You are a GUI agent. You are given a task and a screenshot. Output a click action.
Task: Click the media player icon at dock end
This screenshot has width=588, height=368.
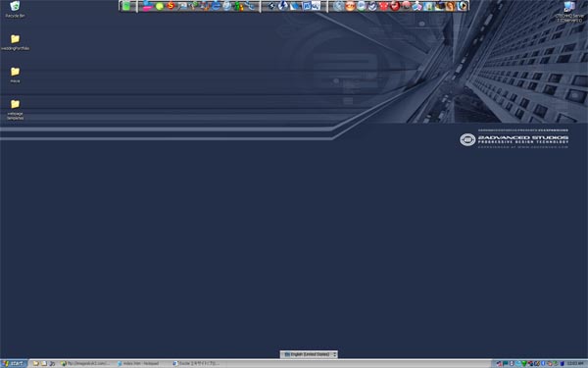coord(463,6)
